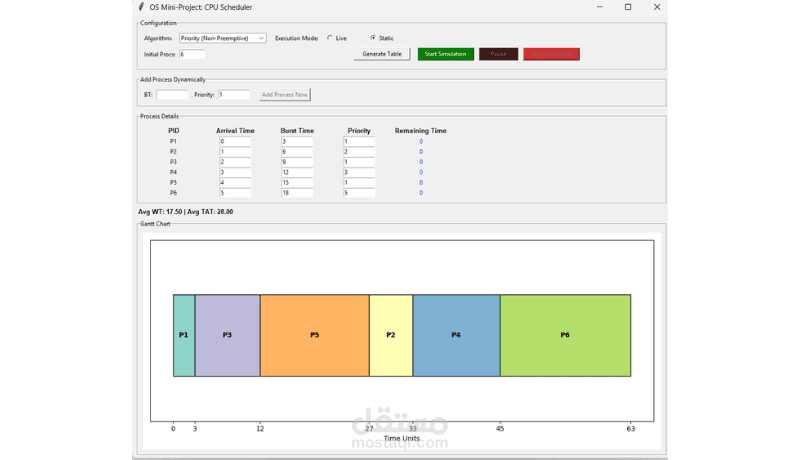Click P3 Arrival Time field

point(235,162)
